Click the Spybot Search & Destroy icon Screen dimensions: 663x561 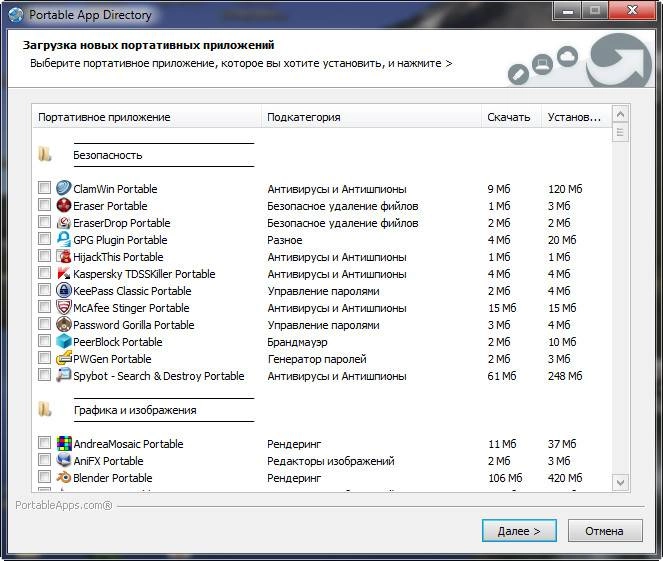click(x=63, y=375)
